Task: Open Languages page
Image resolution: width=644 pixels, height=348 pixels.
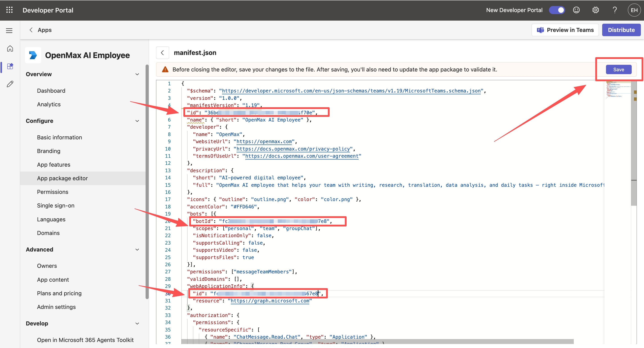Action: click(51, 219)
